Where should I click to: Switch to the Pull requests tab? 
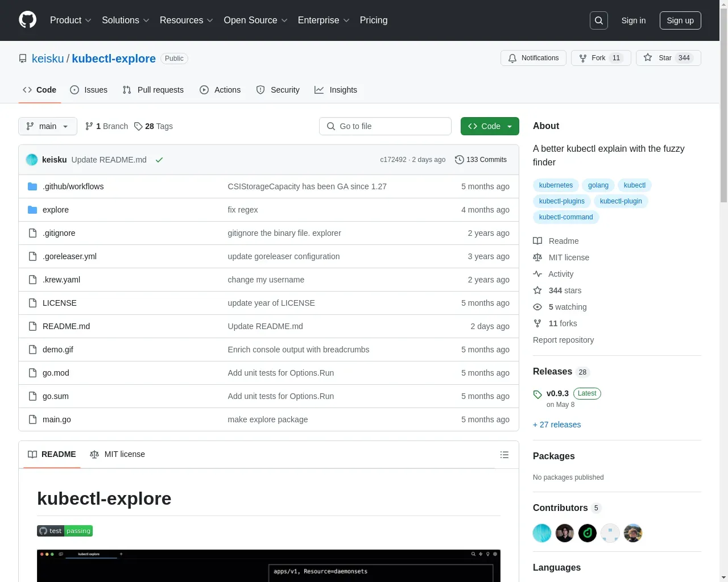pos(153,90)
